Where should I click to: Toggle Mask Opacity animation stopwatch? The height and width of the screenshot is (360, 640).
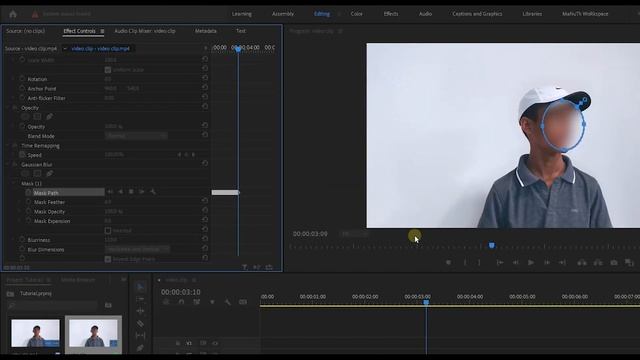point(29,211)
